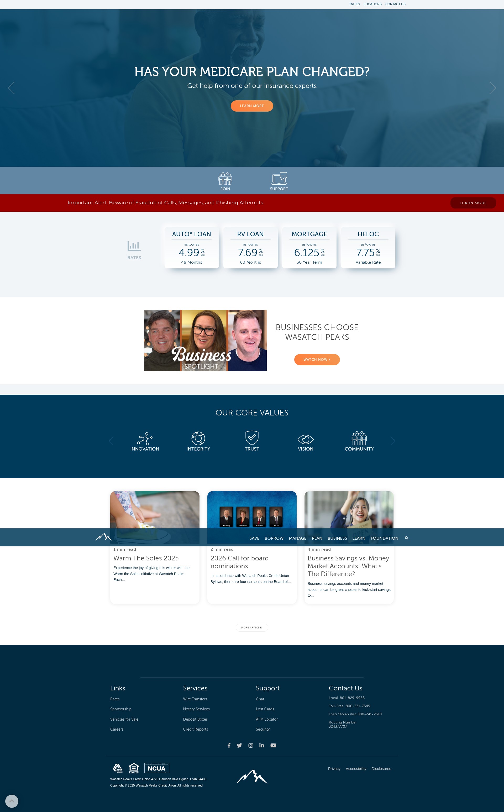Click Vehicles for Sale footer link
The image size is (504, 812).
[x=124, y=719]
